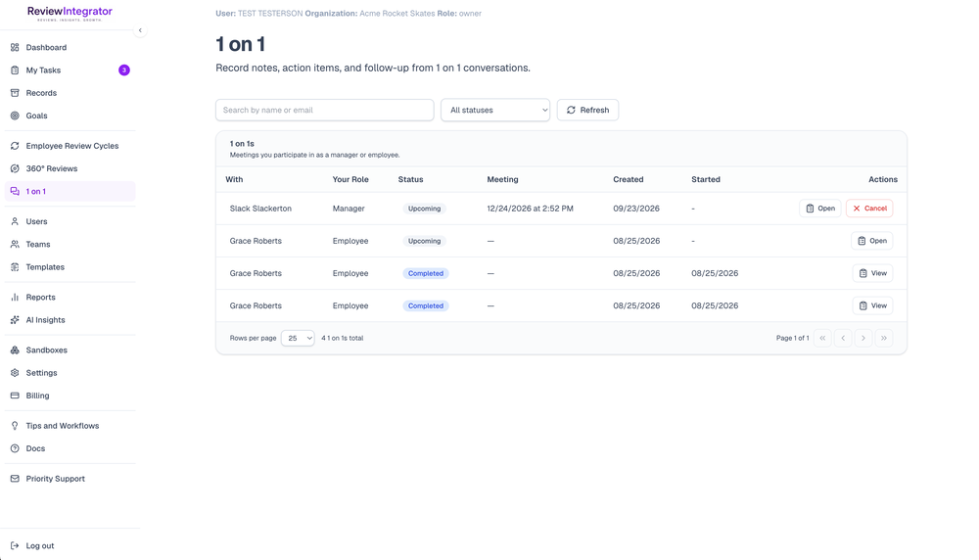Go to Records in the sidebar
Image resolution: width=979 pixels, height=560 pixels.
tap(70, 93)
